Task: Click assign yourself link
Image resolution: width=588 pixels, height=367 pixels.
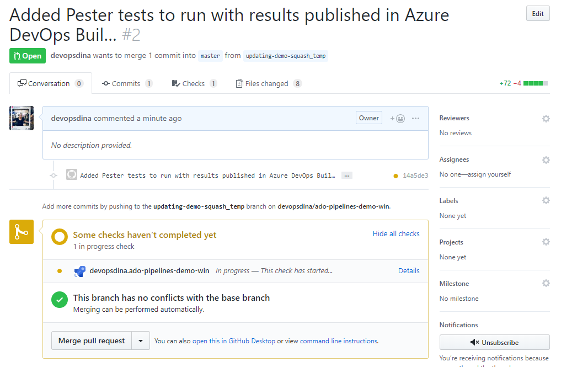Action: click(490, 174)
